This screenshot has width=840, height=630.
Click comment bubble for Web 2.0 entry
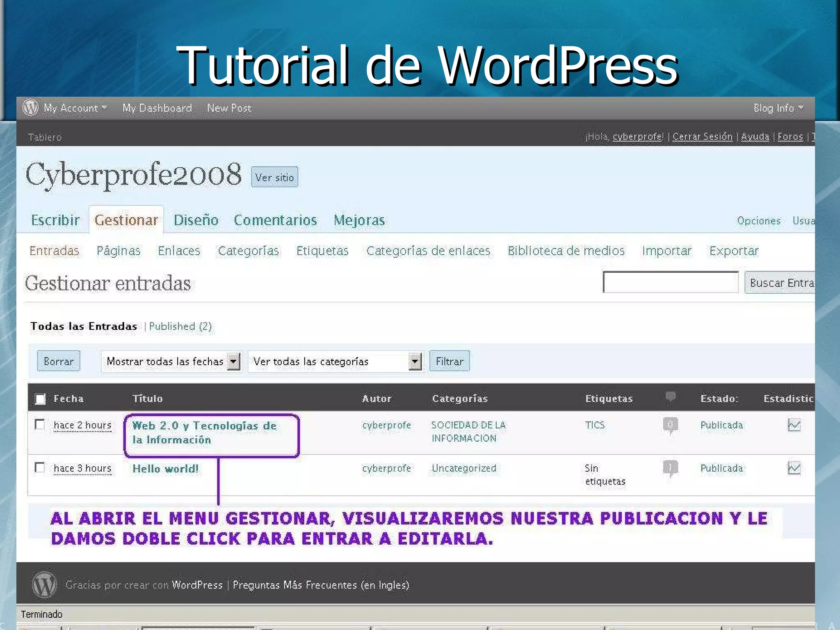670,425
